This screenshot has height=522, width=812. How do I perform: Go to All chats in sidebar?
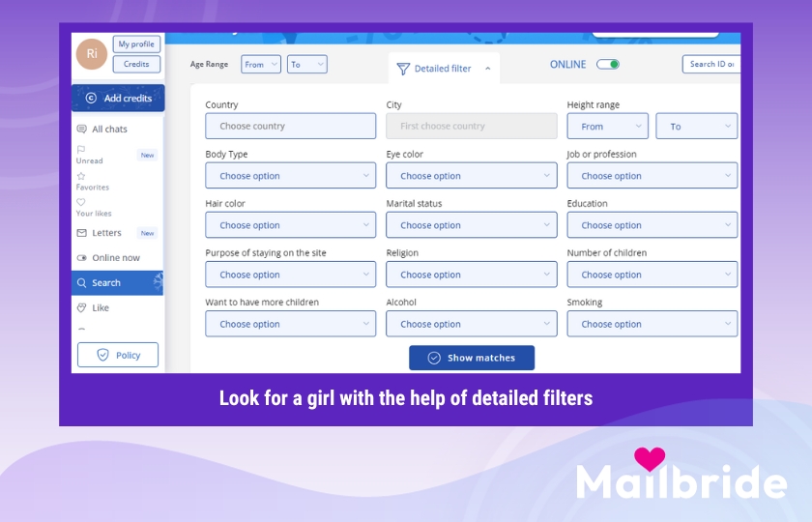click(x=117, y=129)
